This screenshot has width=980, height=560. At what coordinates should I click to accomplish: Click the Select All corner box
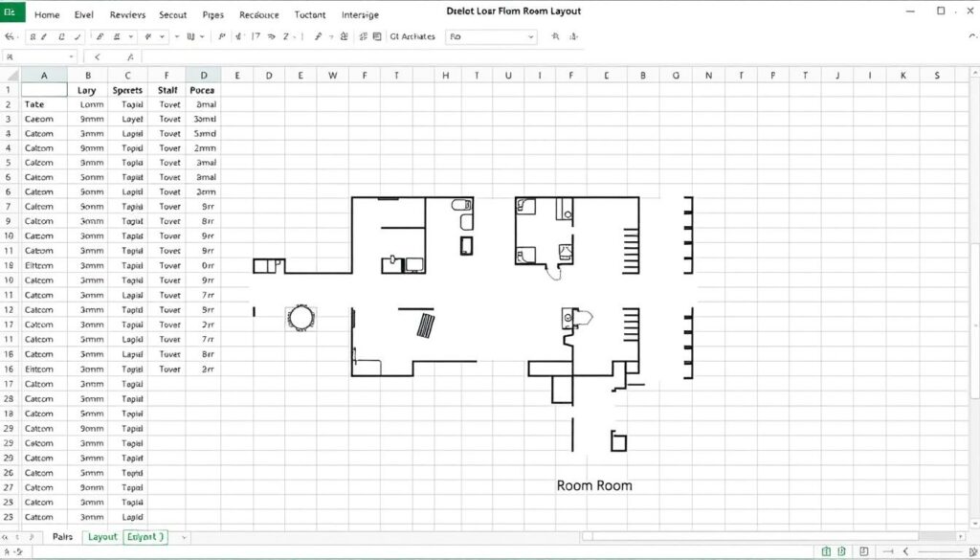pyautogui.click(x=10, y=75)
